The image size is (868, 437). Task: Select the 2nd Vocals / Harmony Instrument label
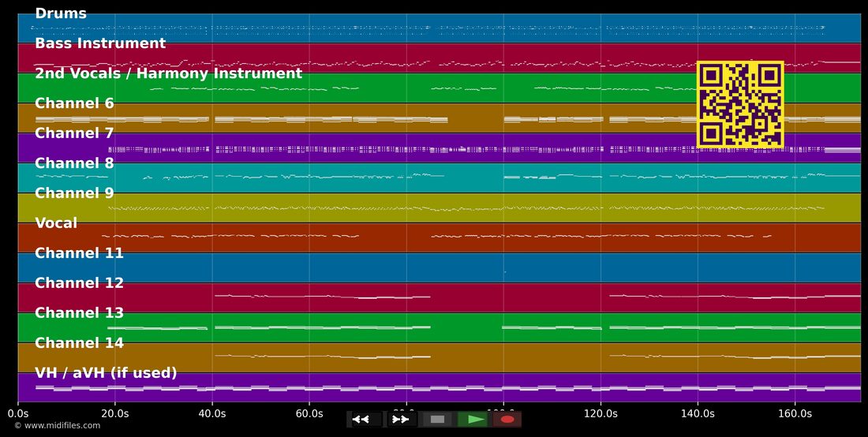[168, 73]
